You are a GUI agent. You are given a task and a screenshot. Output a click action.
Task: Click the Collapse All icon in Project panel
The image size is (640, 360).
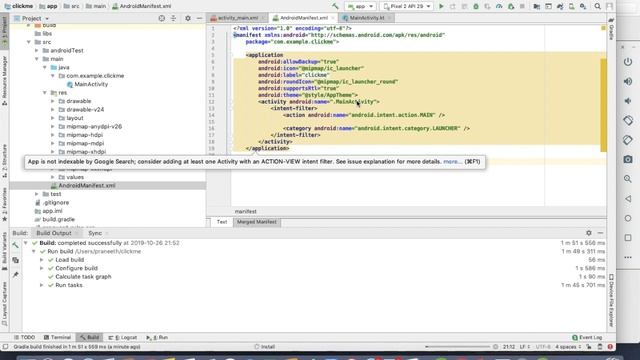[x=173, y=18]
